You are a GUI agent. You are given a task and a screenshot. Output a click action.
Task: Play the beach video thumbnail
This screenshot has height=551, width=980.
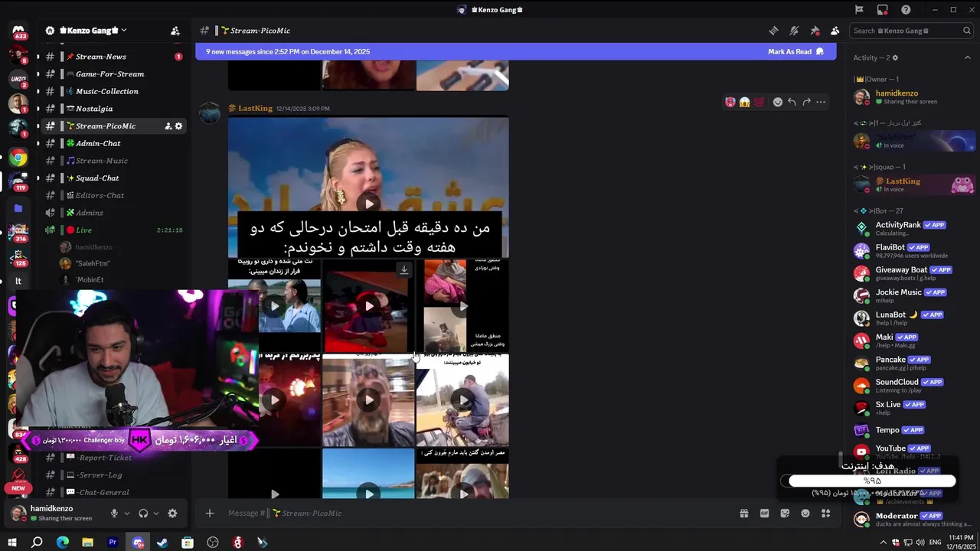[368, 494]
